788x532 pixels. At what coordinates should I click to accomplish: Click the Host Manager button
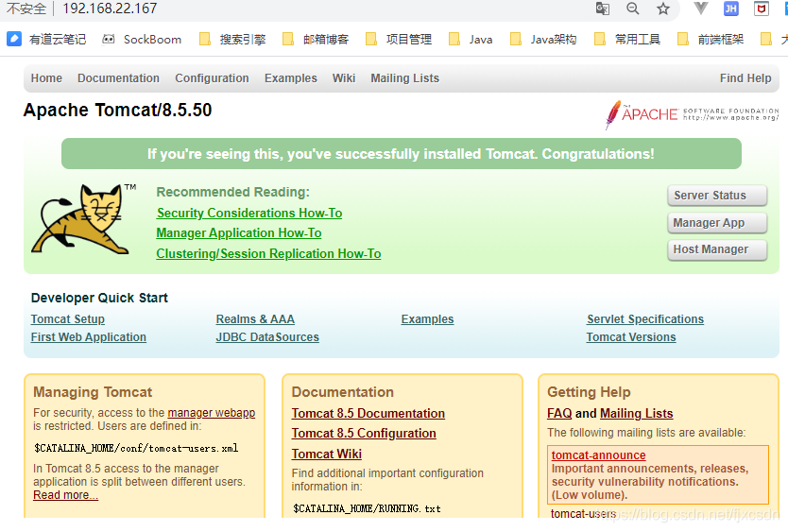[717, 249]
